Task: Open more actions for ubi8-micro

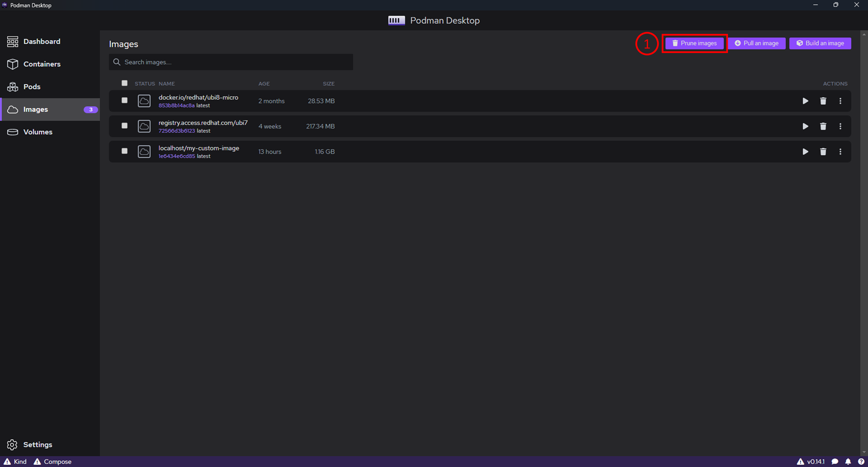Action: 840,101
